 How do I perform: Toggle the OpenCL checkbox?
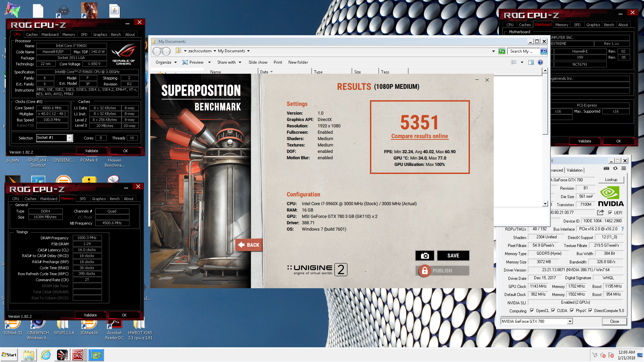[532, 311]
